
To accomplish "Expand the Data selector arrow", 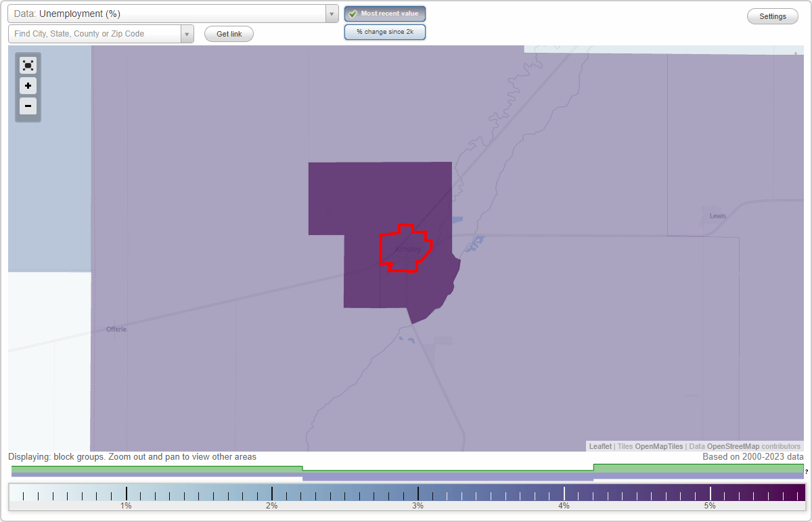I will (331, 13).
